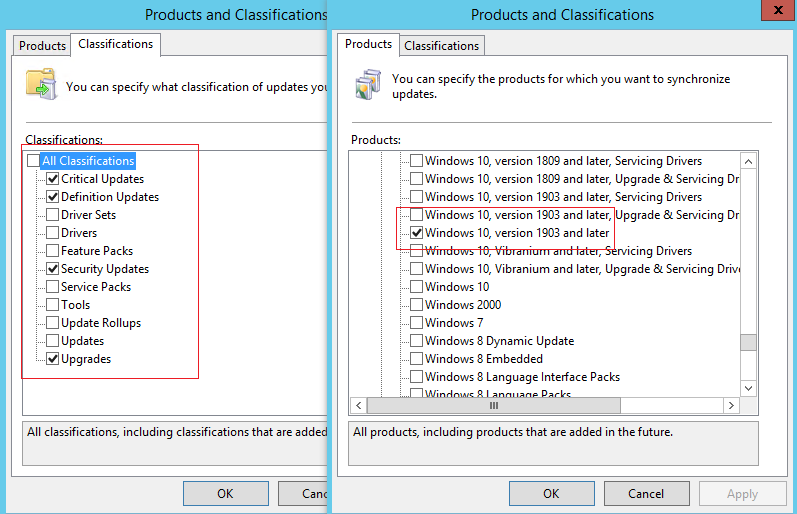Uncheck Windows 10, version 1903 and later
The height and width of the screenshot is (514, 797).
(416, 233)
